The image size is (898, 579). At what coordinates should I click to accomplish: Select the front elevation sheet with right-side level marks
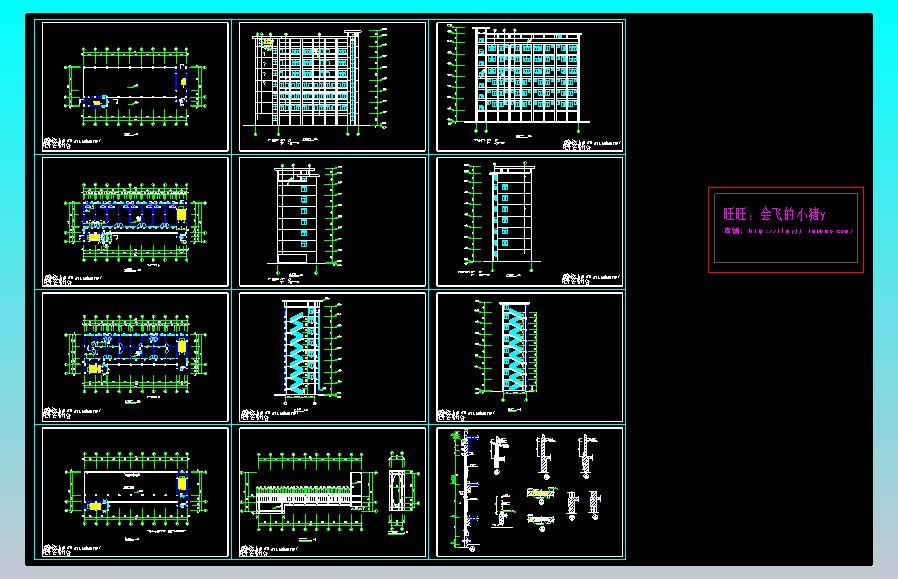click(332, 86)
